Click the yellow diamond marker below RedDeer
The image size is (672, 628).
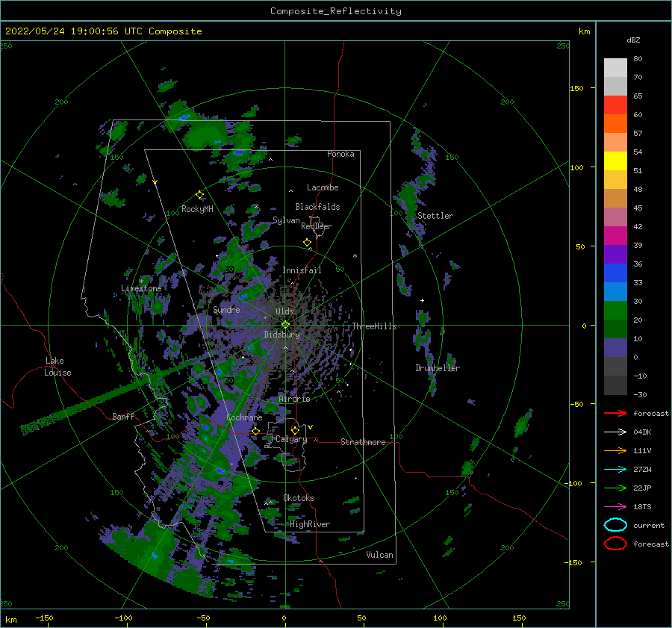point(308,243)
